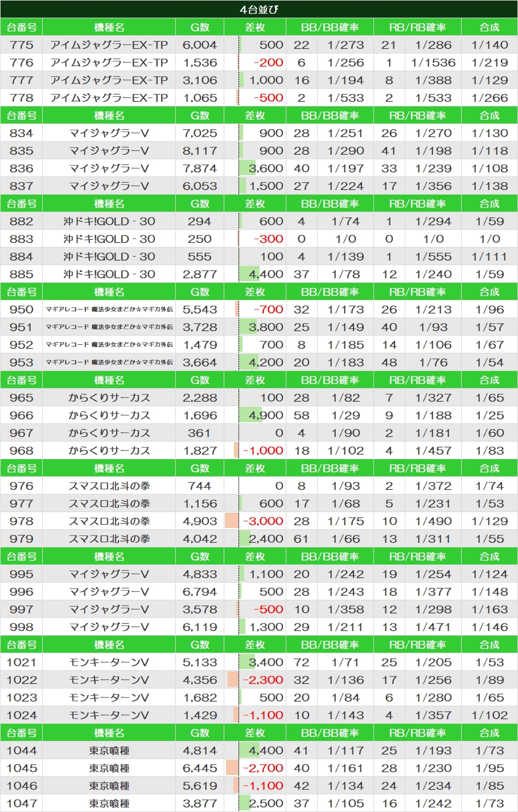Click the 1/102 combined rate in row 1024

click(490, 715)
